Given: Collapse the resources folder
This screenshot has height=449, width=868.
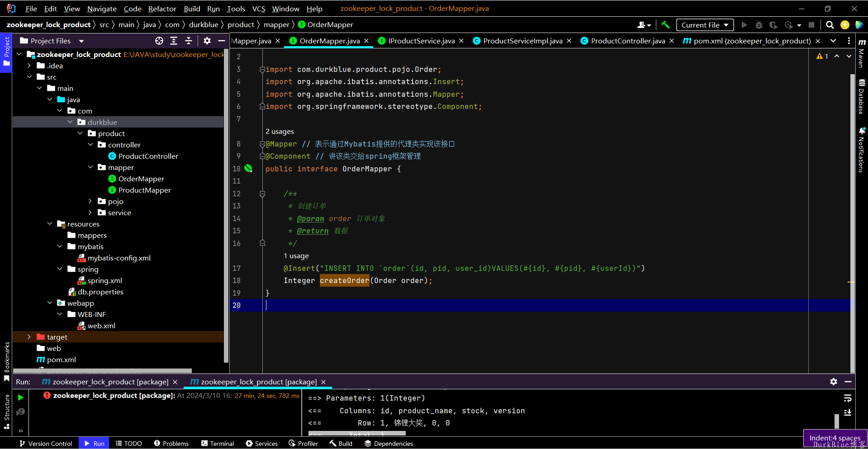Looking at the screenshot, I should pyautogui.click(x=50, y=224).
